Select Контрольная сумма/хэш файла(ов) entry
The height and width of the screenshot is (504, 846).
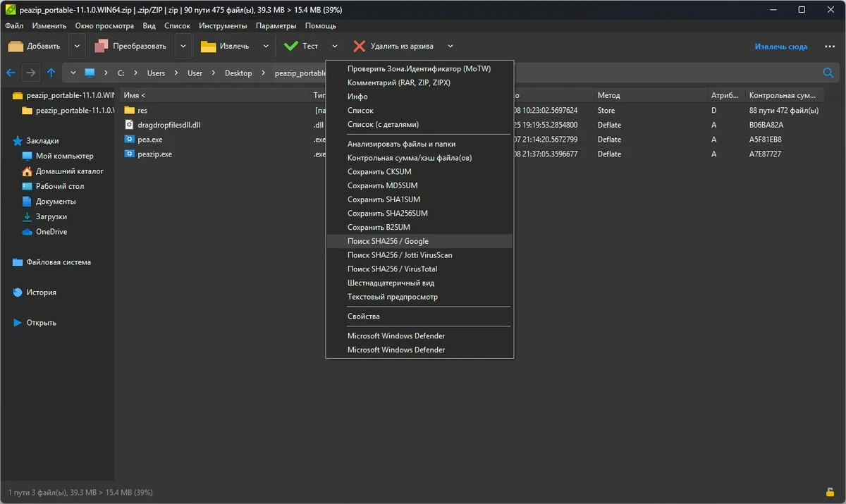click(x=419, y=158)
